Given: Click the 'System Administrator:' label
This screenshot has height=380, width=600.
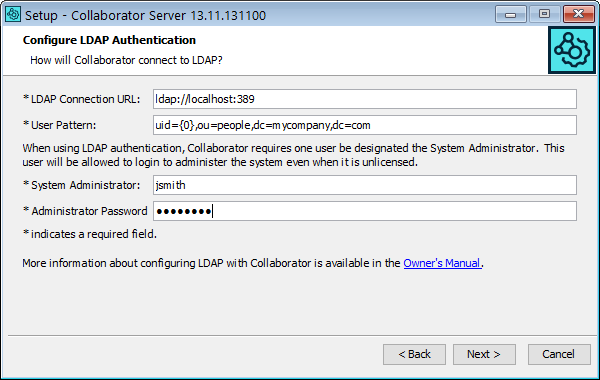Looking at the screenshot, I should click(x=82, y=185).
